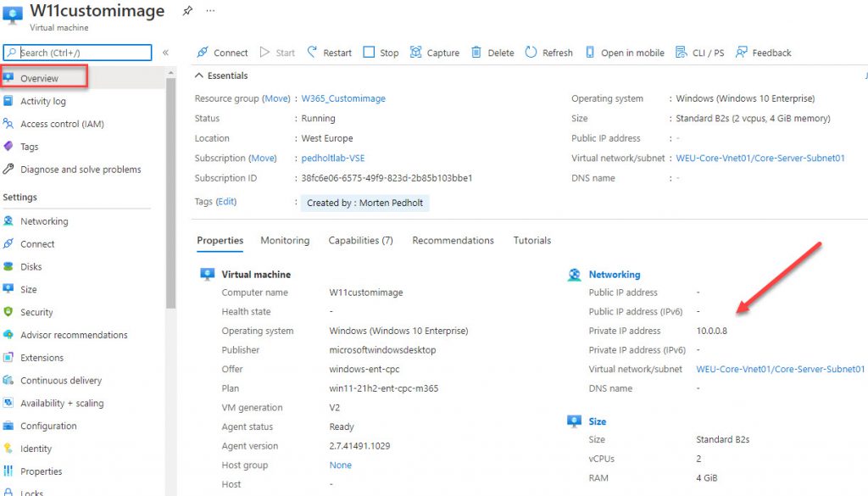
Task: Click the Networking icon in the Settings menu
Action: click(x=8, y=221)
